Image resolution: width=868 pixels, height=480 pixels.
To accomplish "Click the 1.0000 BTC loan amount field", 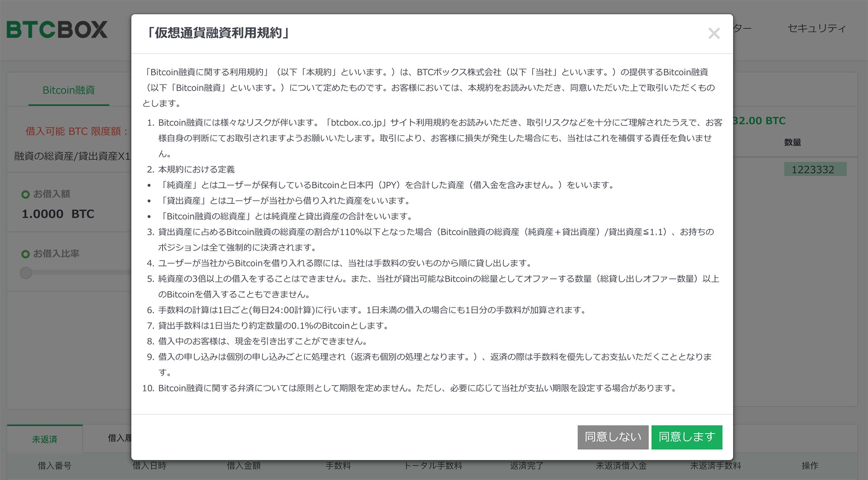I will tap(58, 214).
